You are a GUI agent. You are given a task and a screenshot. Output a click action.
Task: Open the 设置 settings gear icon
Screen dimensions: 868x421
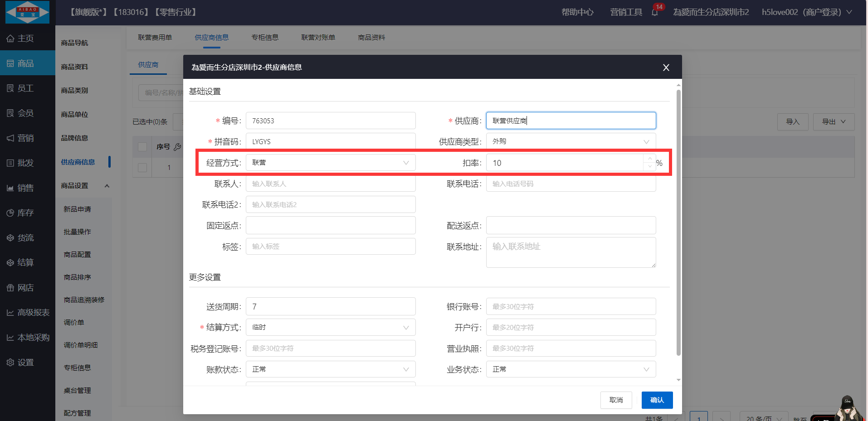(x=10, y=363)
